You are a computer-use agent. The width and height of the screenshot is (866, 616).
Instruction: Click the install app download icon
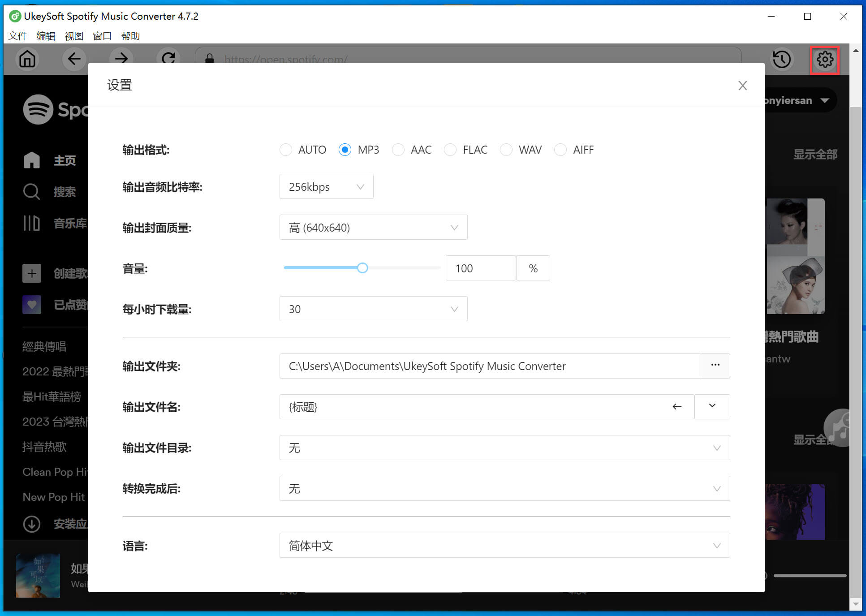31,524
